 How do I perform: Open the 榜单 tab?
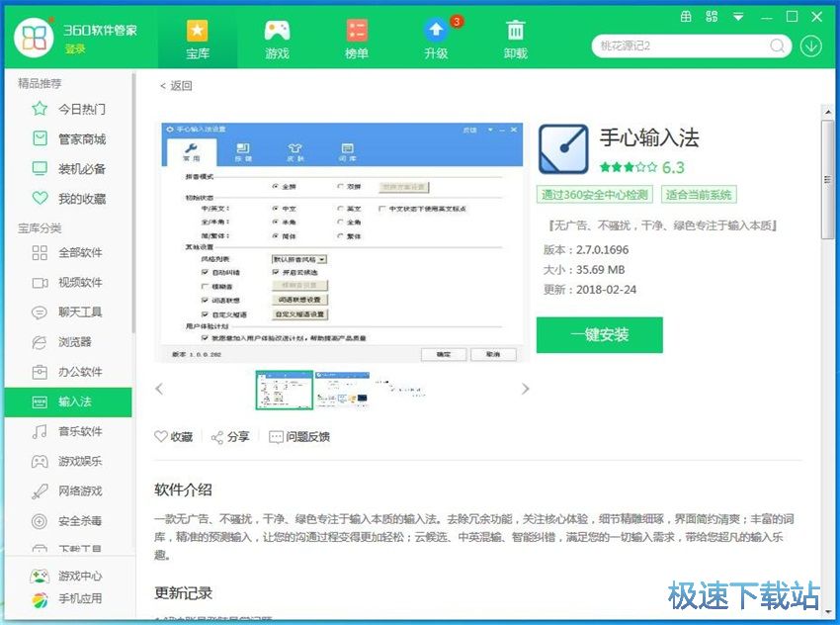click(356, 39)
